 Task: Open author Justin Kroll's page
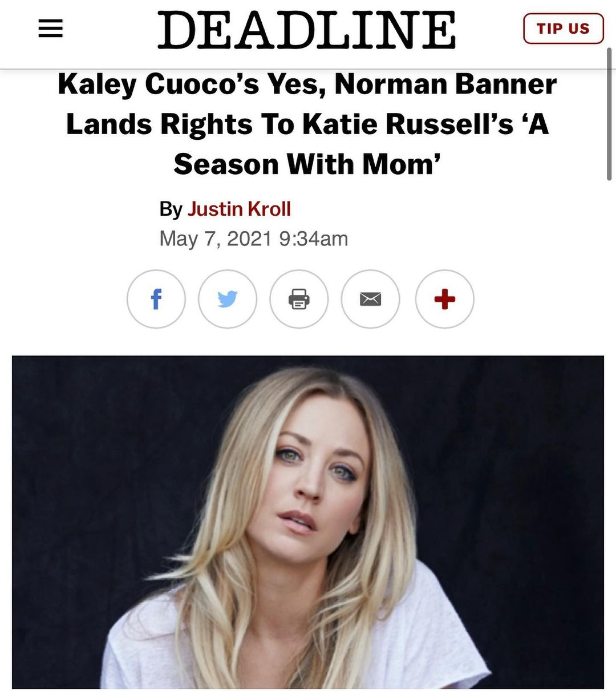[x=239, y=209]
